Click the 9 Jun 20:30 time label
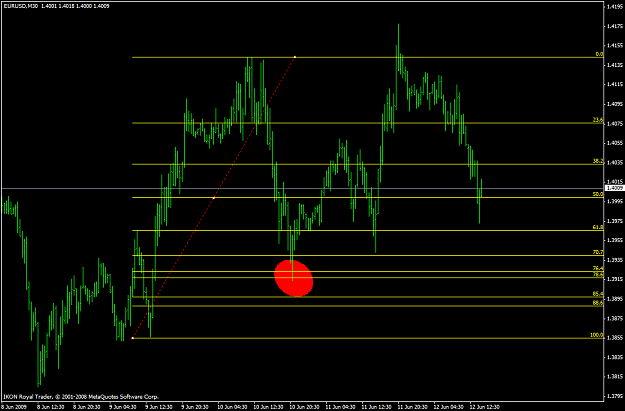This screenshot has width=625, height=411. tap(195, 407)
